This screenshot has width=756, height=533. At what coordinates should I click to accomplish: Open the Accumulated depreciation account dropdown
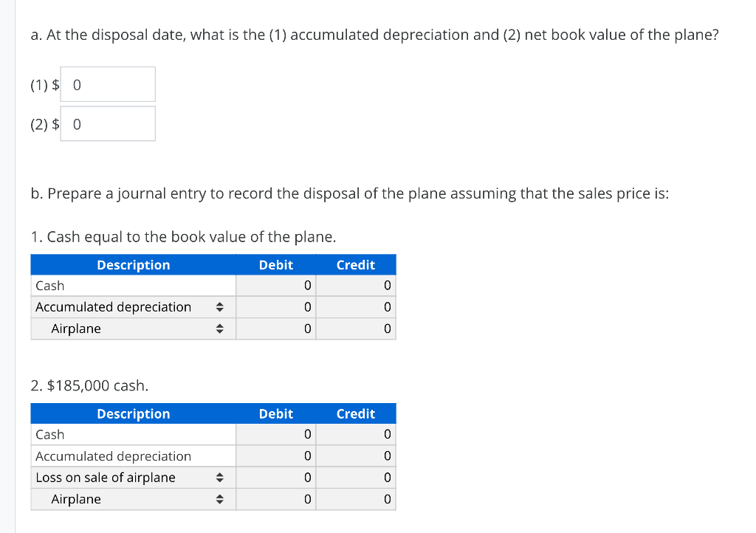(219, 307)
